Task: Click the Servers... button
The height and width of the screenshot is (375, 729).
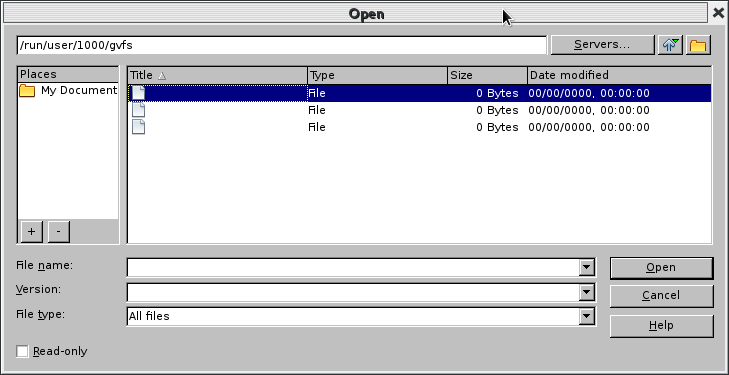Action: (x=602, y=45)
